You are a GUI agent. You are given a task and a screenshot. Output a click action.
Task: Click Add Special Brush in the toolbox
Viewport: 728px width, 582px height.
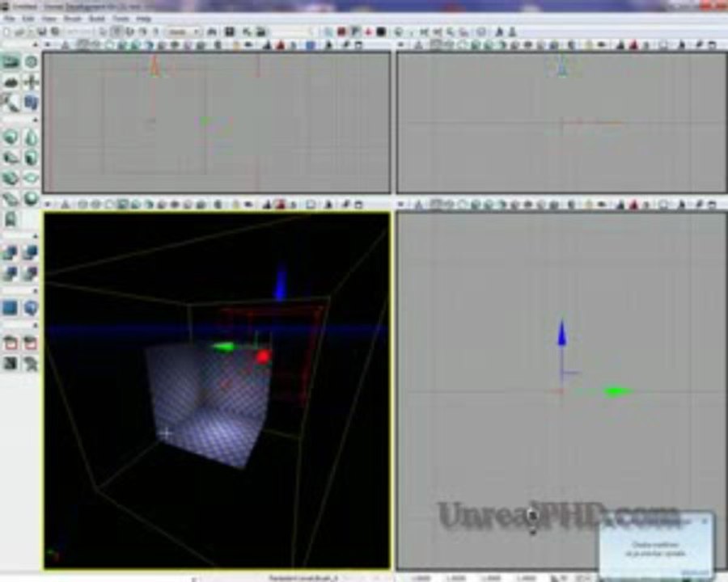pyautogui.click(x=11, y=308)
